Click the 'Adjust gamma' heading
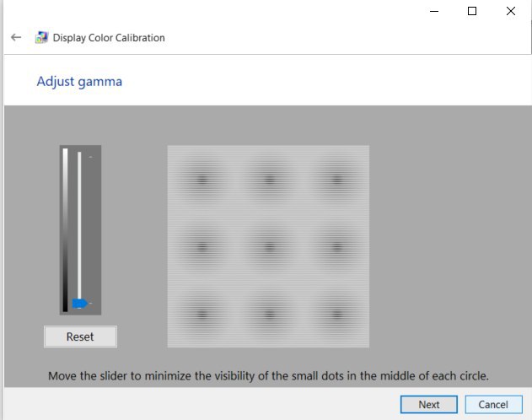The height and width of the screenshot is (420, 532). point(79,82)
